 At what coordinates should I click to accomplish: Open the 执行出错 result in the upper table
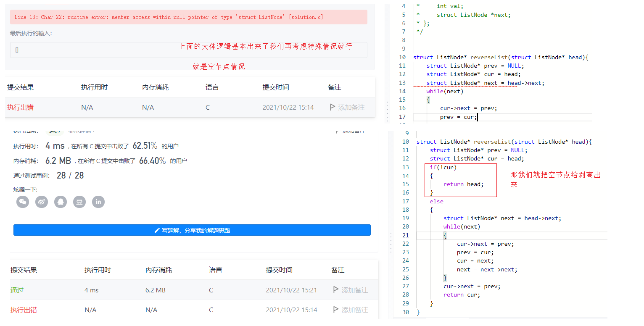[20, 107]
